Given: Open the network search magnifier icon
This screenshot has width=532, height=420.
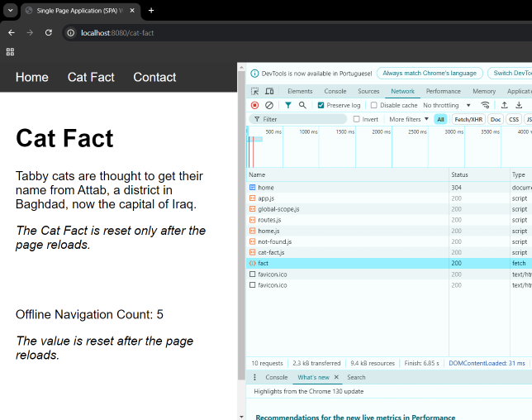Looking at the screenshot, I should (302, 105).
